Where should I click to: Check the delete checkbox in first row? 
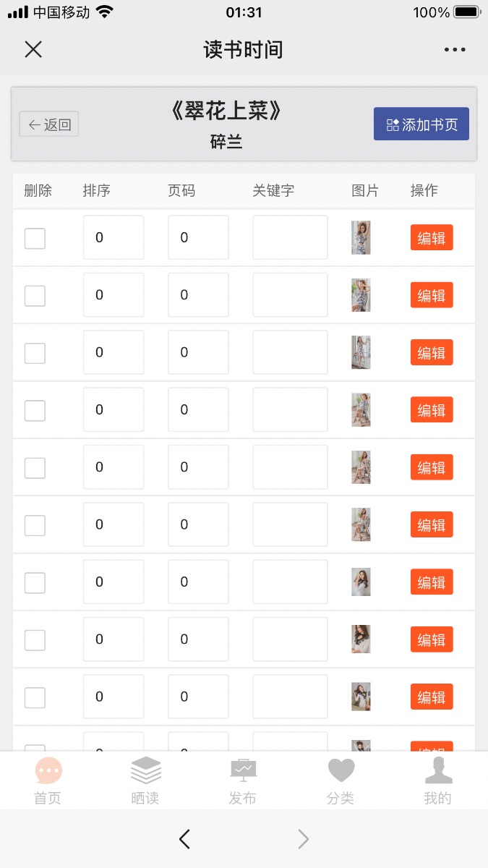(x=35, y=238)
